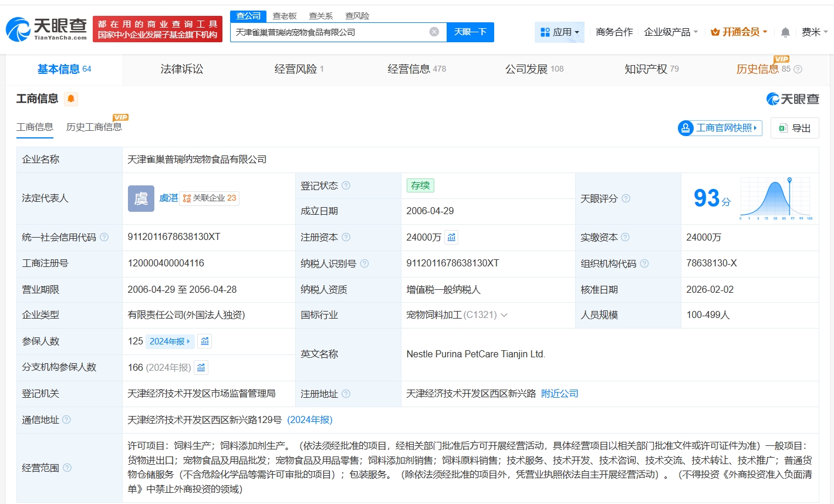Viewport: 834px width, 504px height.
Task: Click the 天眼查 logo in header
Action: 47,29
